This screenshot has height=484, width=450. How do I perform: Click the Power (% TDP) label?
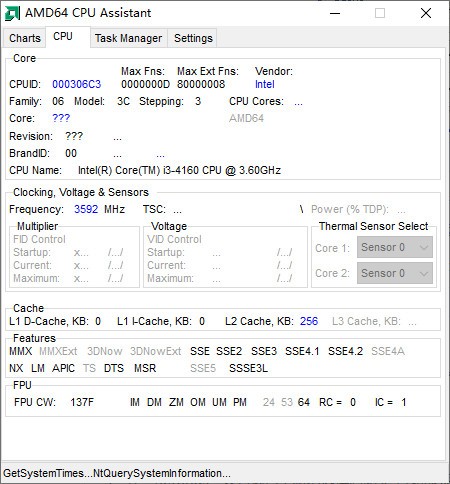click(350, 209)
